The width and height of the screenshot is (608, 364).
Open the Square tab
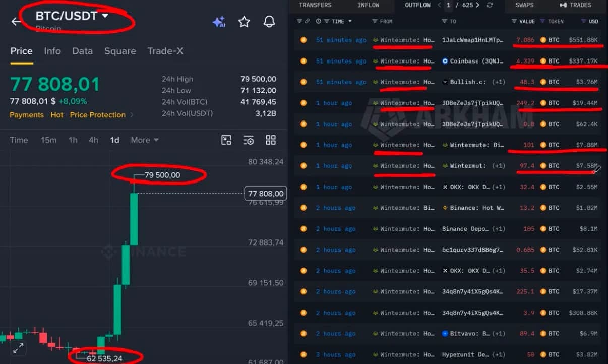[x=120, y=51]
